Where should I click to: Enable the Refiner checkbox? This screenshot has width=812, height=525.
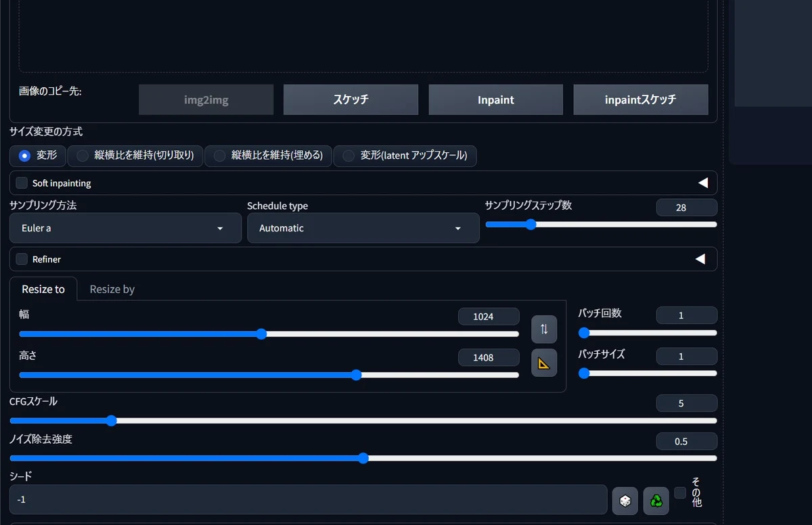click(22, 259)
